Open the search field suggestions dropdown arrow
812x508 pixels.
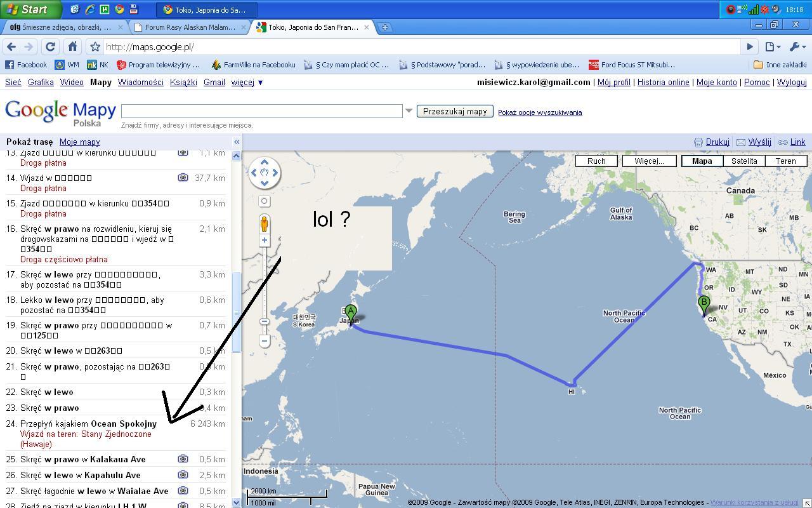point(409,111)
